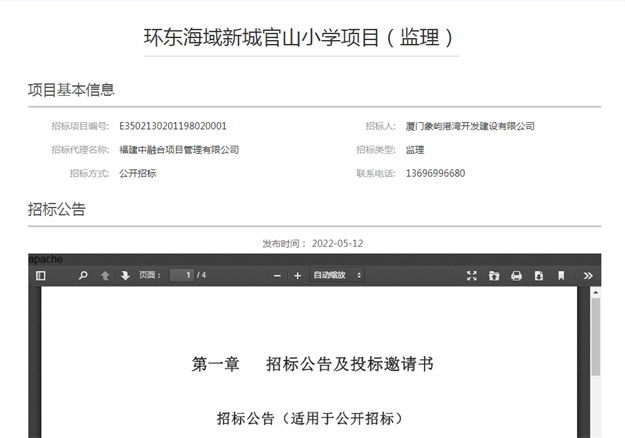Click the bookmark current view icon
This screenshot has height=438, width=625.
(561, 275)
